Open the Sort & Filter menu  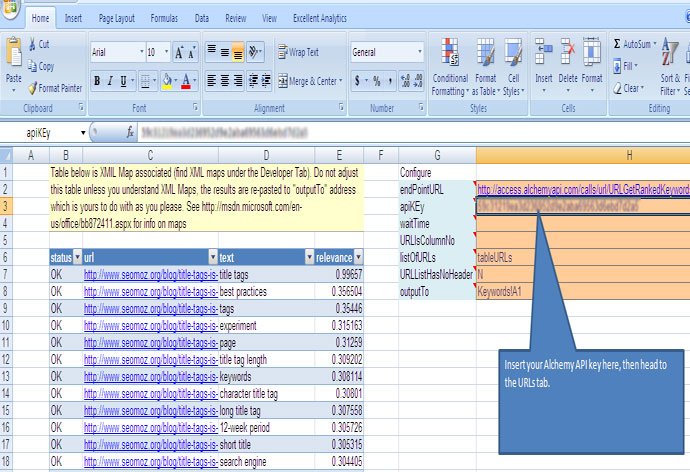tap(670, 67)
